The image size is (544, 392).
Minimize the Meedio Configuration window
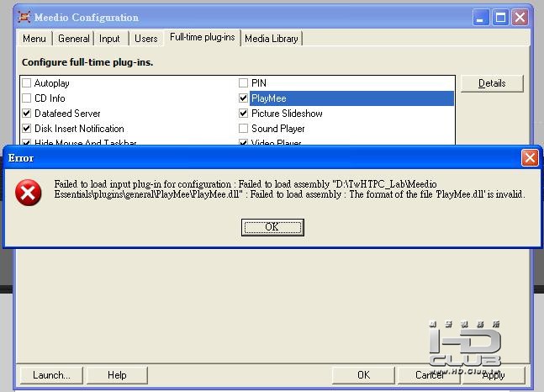[481, 17]
